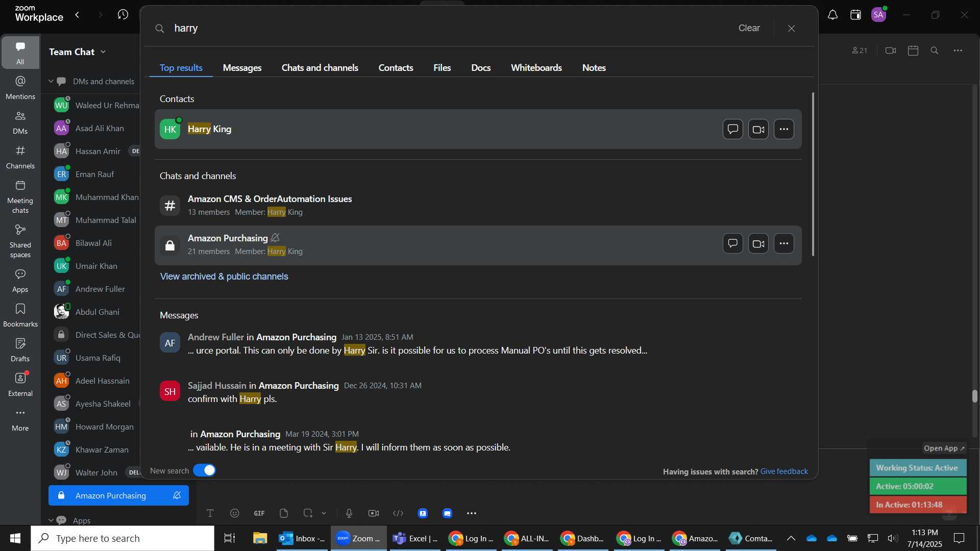Switch to the Messages tab
This screenshot has width=980, height=551.
click(242, 68)
